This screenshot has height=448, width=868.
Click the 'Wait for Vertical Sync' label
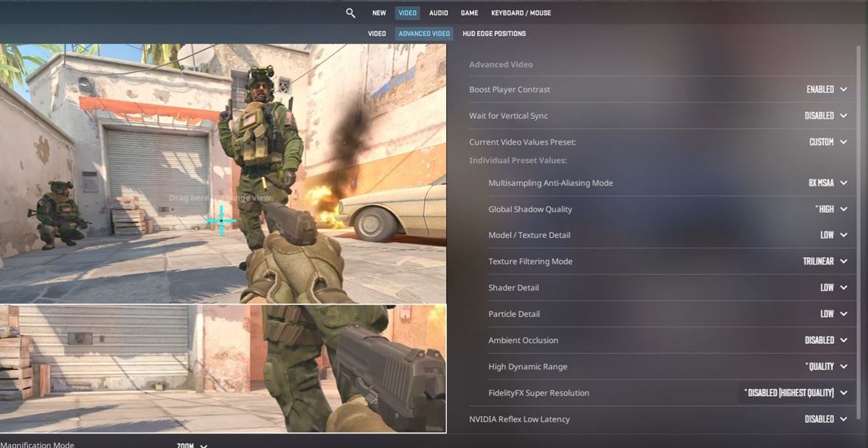click(508, 116)
